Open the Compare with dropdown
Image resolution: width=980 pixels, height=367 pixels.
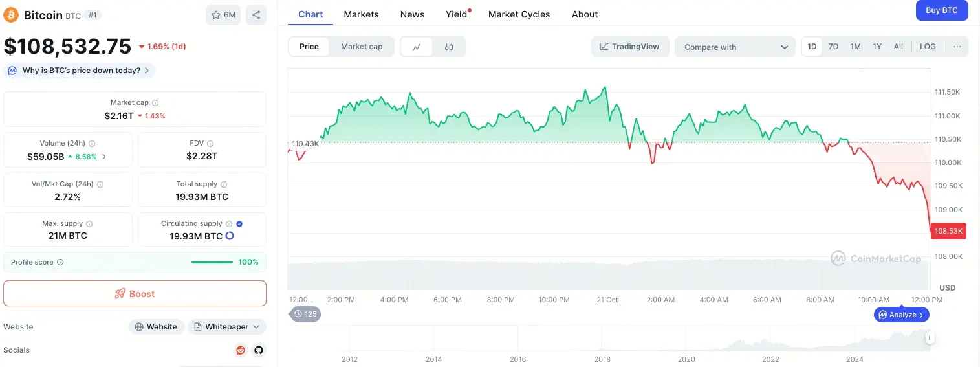click(x=734, y=47)
